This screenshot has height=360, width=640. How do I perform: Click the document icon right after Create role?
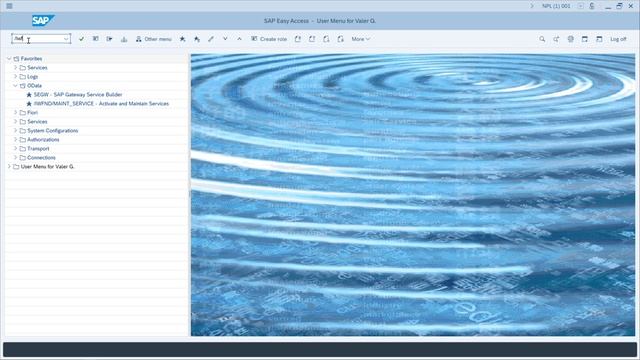(x=298, y=39)
